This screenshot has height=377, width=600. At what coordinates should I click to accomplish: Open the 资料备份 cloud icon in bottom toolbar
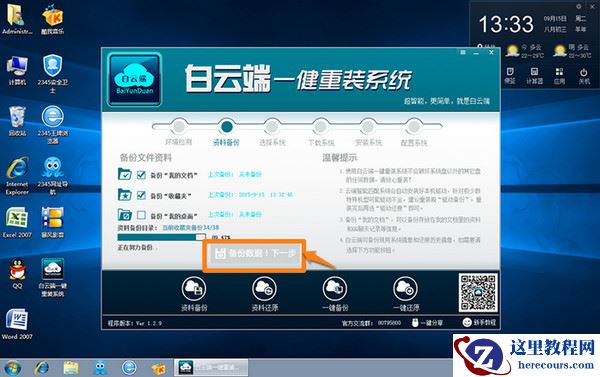pyautogui.click(x=194, y=289)
